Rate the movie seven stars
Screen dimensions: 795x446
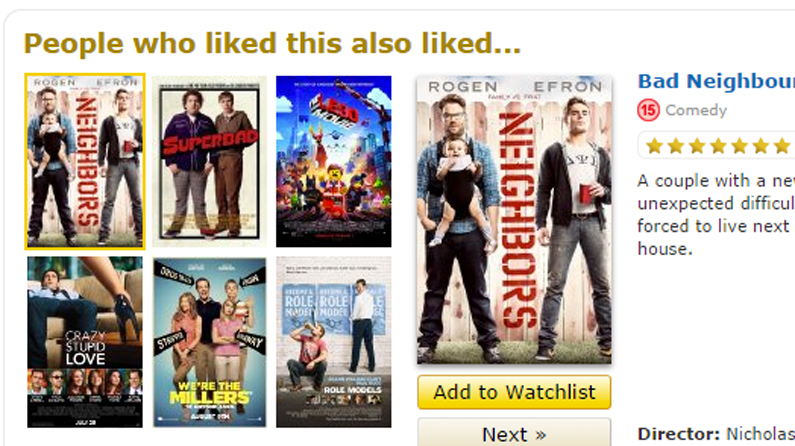click(x=782, y=146)
